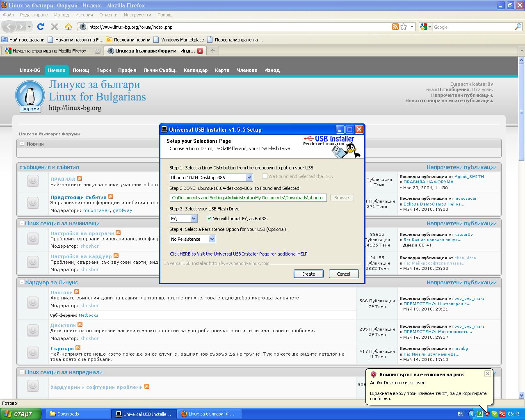Open the USB Flash Drive letter dropdown

coord(194,219)
